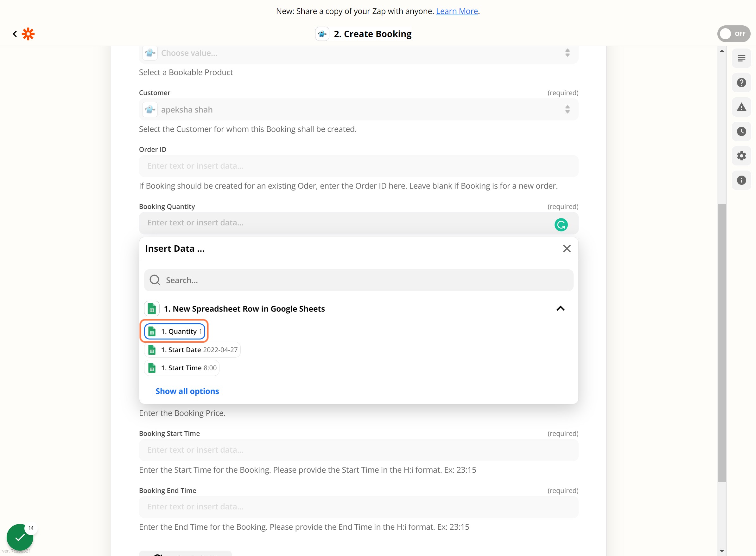This screenshot has width=756, height=556.
Task: Open the info icon in sidebar
Action: pos(741,180)
